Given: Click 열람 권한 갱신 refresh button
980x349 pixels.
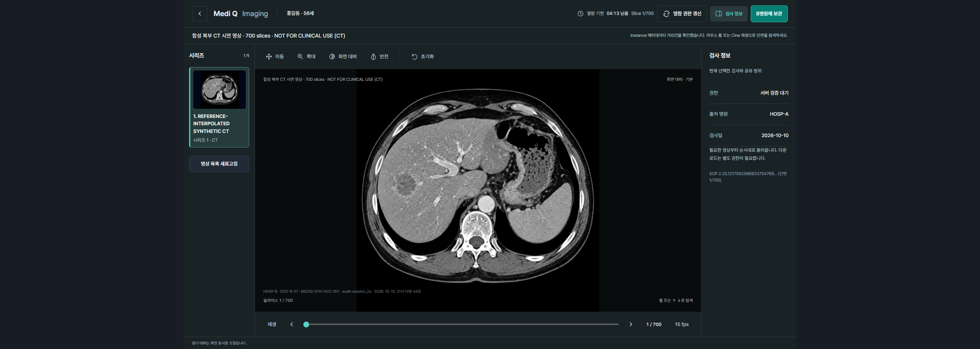Looking at the screenshot, I should coord(682,14).
